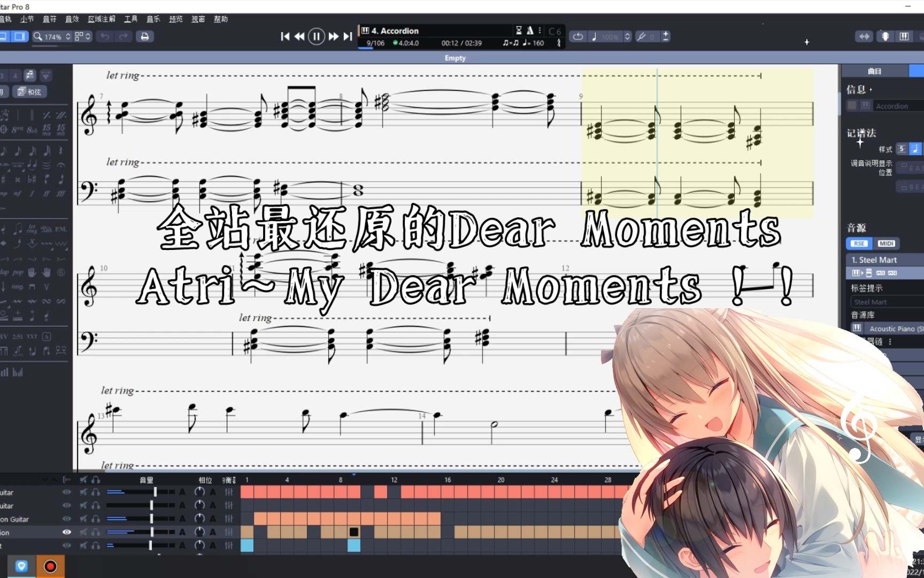This screenshot has width=924, height=578.
Task: Open the 音符 menu
Action: [x=49, y=19]
